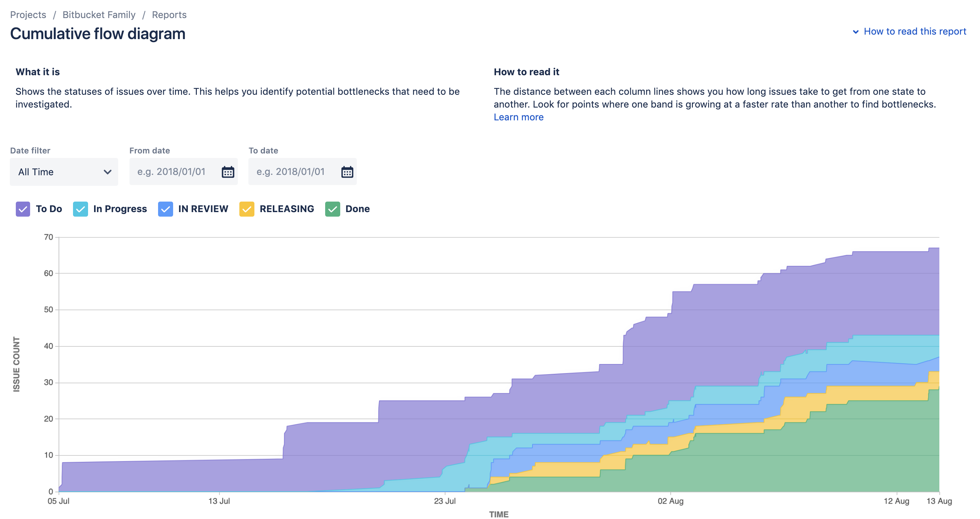Click the ISSUE COUNT axis title
Image resolution: width=980 pixels, height=519 pixels.
click(x=16, y=364)
